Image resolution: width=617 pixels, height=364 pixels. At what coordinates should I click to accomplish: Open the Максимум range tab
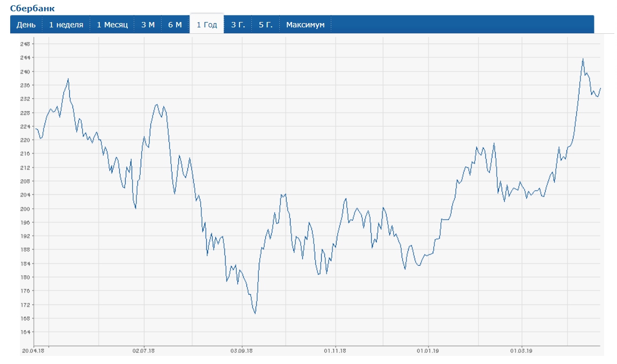click(306, 24)
